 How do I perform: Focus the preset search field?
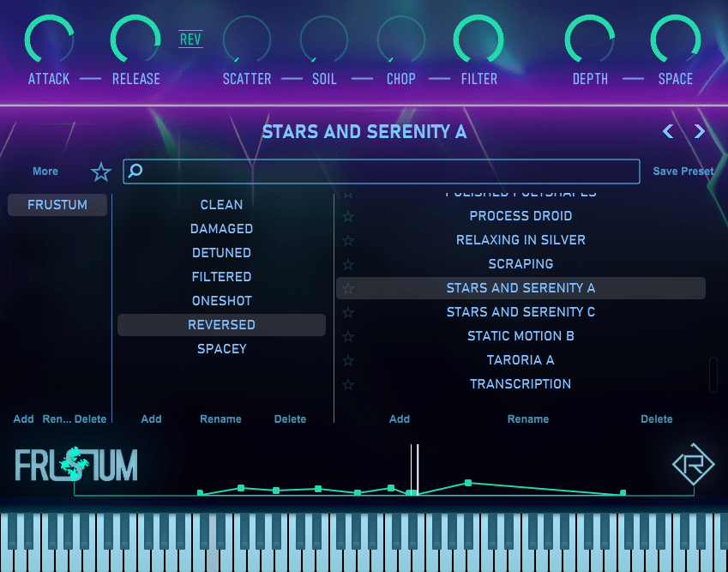pos(382,172)
